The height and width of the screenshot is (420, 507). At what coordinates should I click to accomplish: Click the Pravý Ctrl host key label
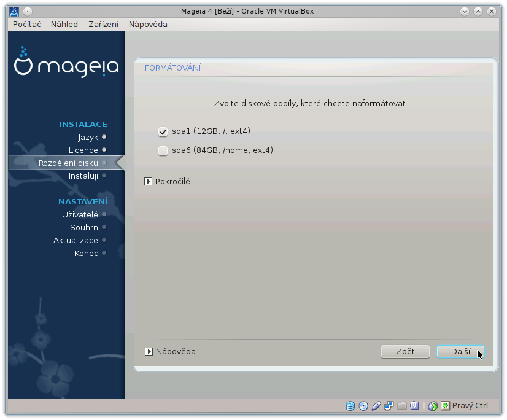click(x=470, y=406)
